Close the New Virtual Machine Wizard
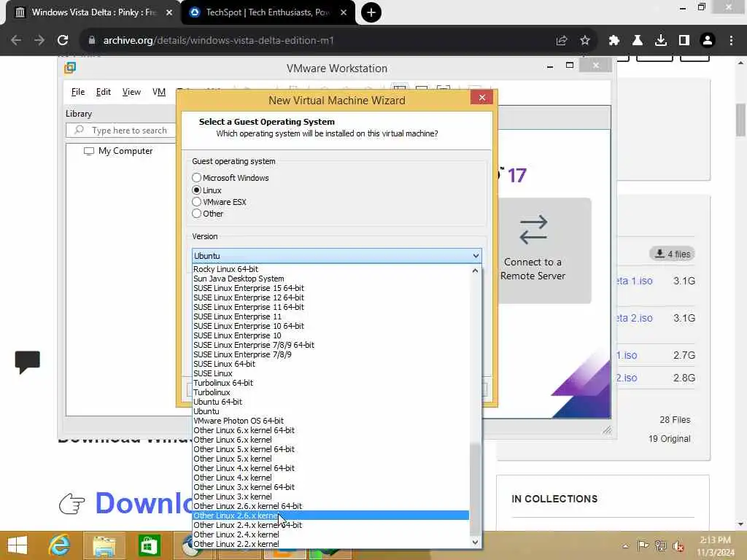 481,98
